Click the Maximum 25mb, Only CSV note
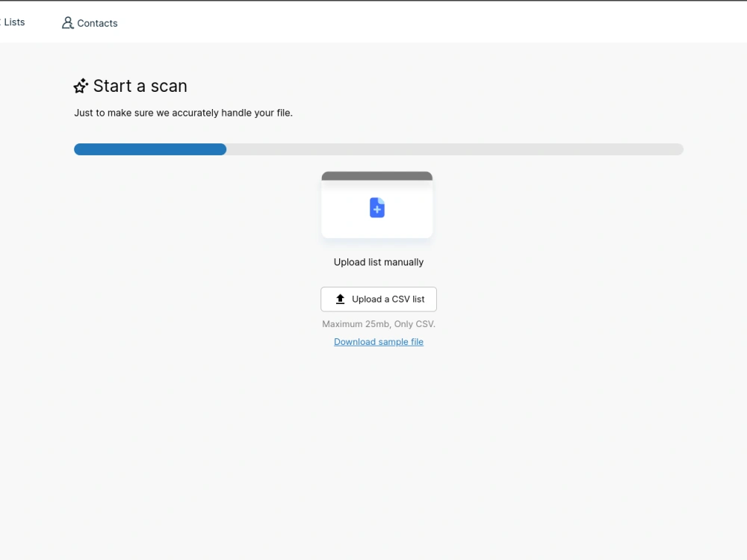Screen dimensions: 747x560 pos(379,324)
